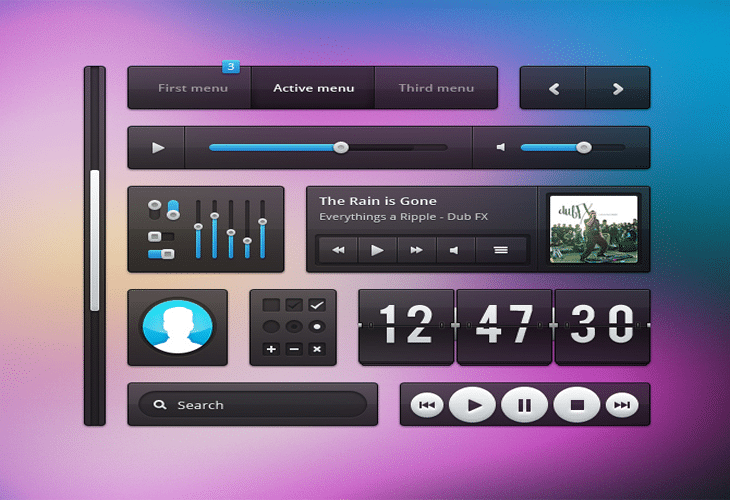The height and width of the screenshot is (500, 730).
Task: Click the dimmed-dot radio button
Action: coord(294,326)
